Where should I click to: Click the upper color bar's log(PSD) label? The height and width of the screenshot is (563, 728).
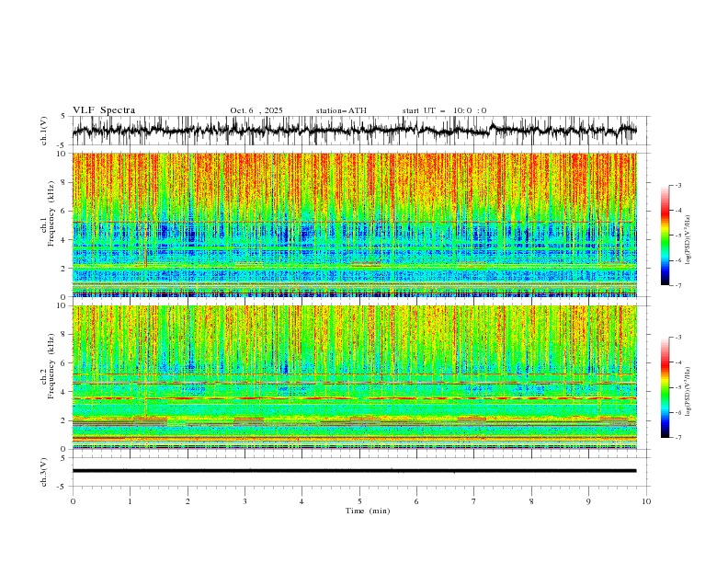pos(688,240)
